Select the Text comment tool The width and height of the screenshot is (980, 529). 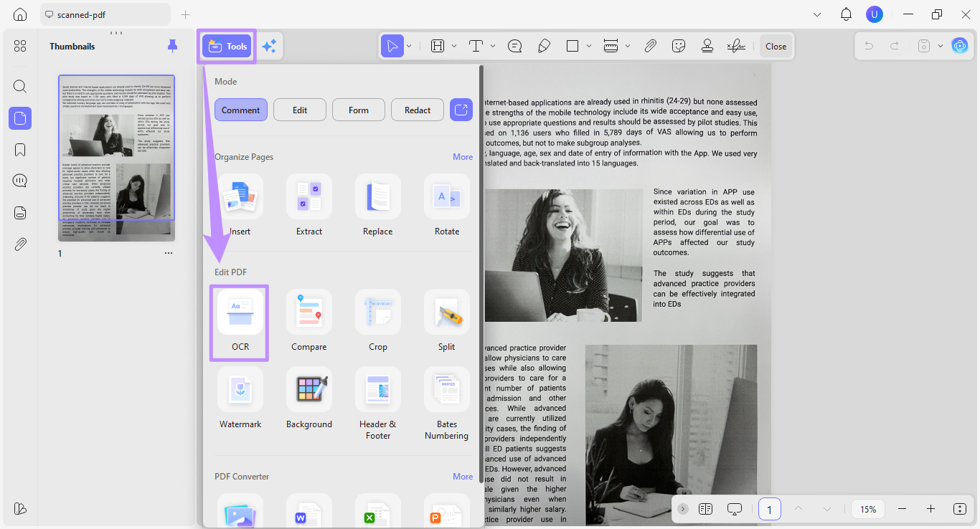tap(476, 46)
